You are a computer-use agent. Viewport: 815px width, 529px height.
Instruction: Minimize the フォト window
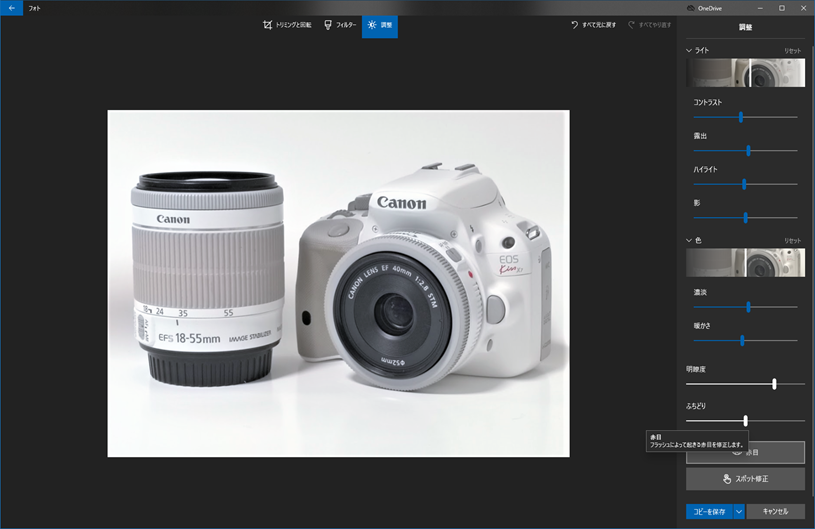click(x=760, y=8)
